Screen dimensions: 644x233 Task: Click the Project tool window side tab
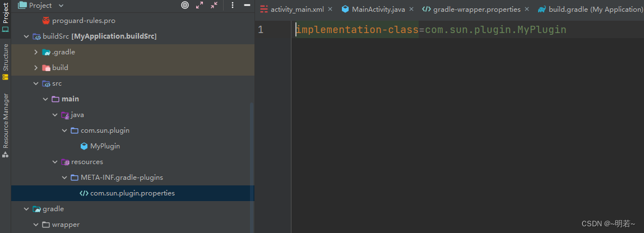click(x=6, y=17)
